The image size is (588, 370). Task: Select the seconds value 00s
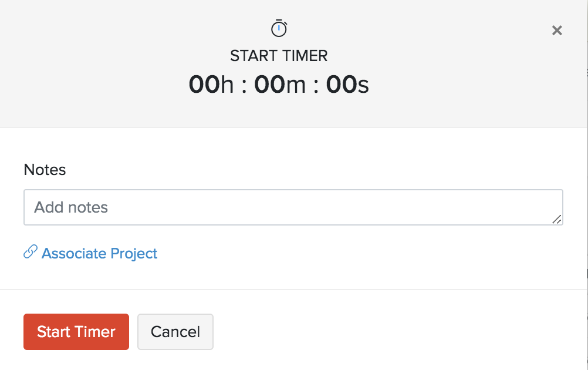click(x=347, y=85)
